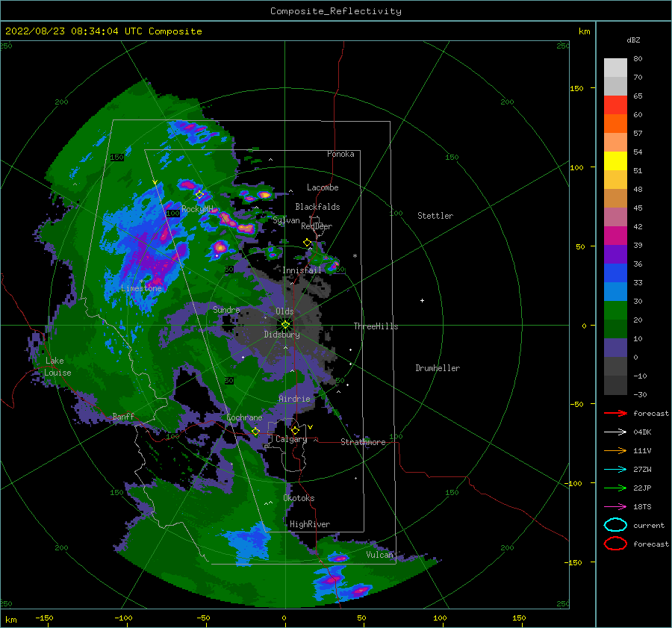Click the Airdrie city label
The image size is (672, 628).
[x=294, y=399]
